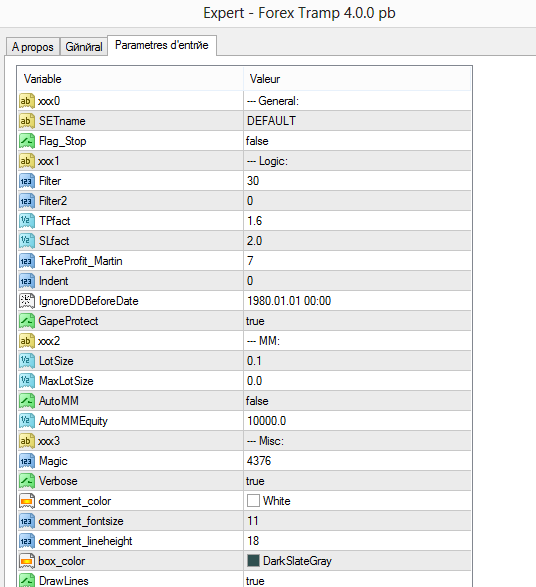The height and width of the screenshot is (587, 536).
Task: Select the boolean icon beside GapeProtect
Action: [27, 321]
